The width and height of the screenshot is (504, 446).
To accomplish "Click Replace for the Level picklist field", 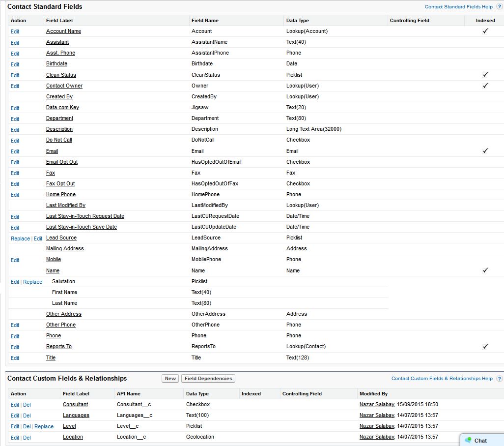I will click(x=44, y=426).
